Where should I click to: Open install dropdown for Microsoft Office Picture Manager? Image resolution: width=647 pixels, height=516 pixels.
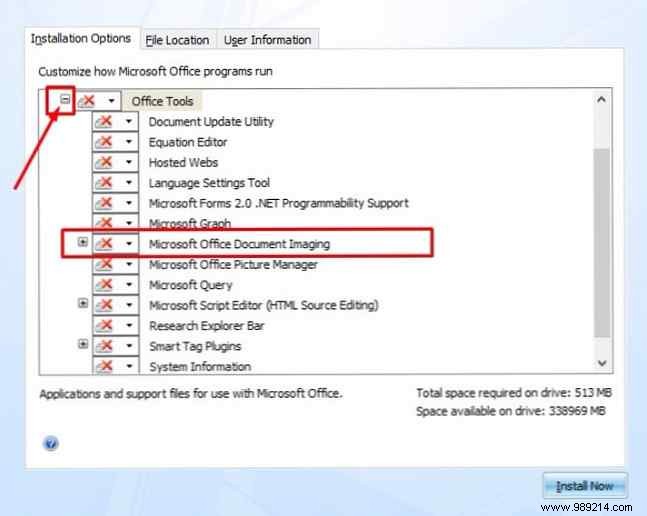pos(129,264)
